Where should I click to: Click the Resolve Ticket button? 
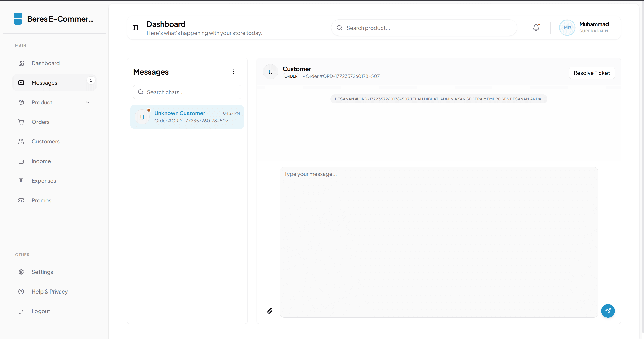click(592, 73)
